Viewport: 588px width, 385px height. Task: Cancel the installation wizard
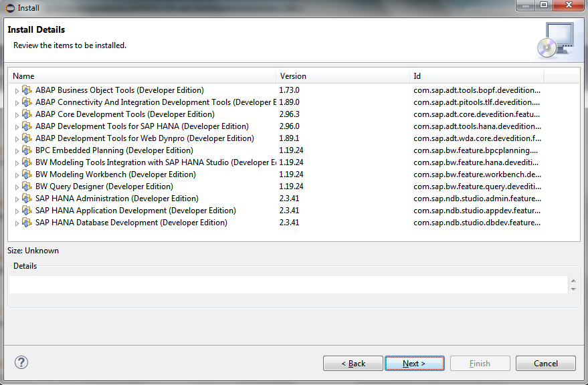coord(546,363)
